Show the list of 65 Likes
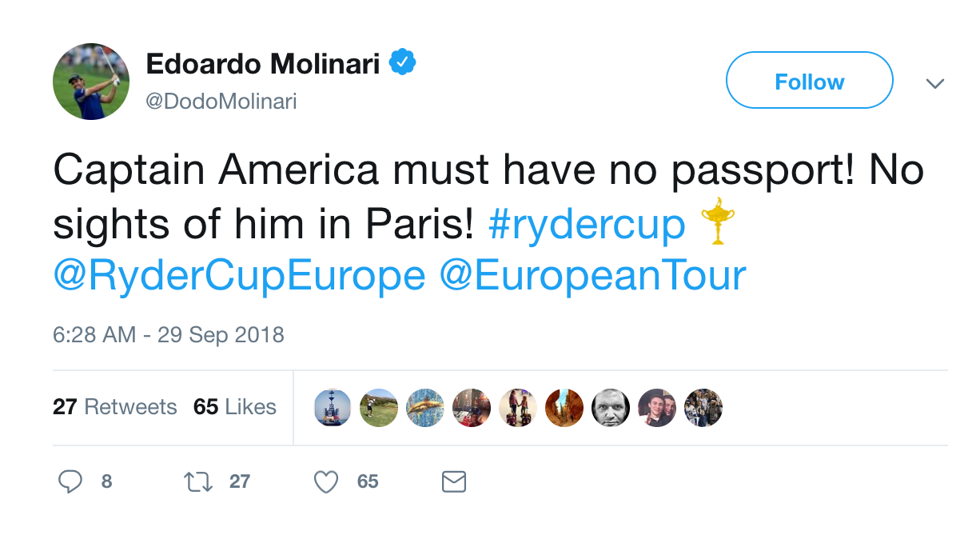Screen dimensions: 980x539 pos(235,407)
